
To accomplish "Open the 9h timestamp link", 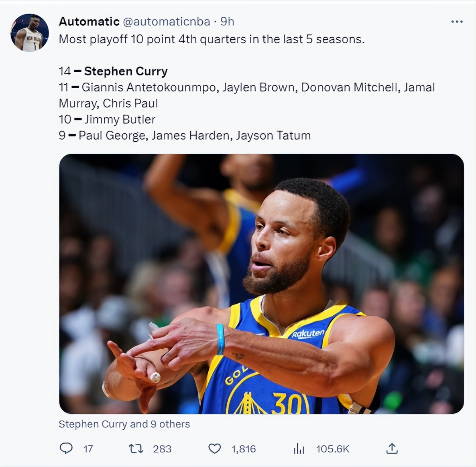I will click(x=227, y=21).
